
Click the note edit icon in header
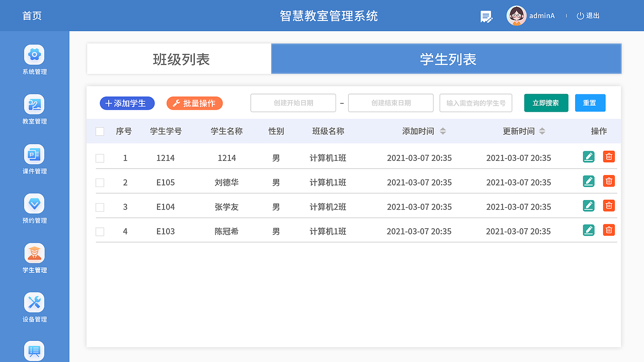coord(486,17)
